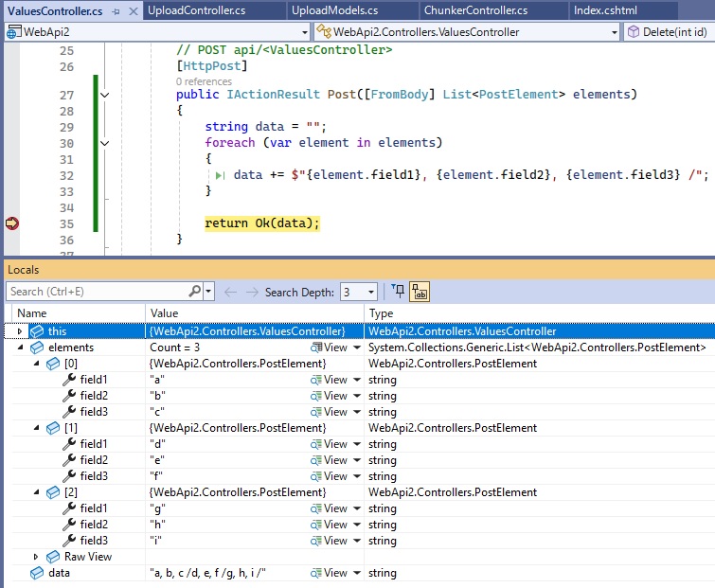715x588 pixels.
Task: Toggle the pin properties button in Locals
Action: click(398, 292)
